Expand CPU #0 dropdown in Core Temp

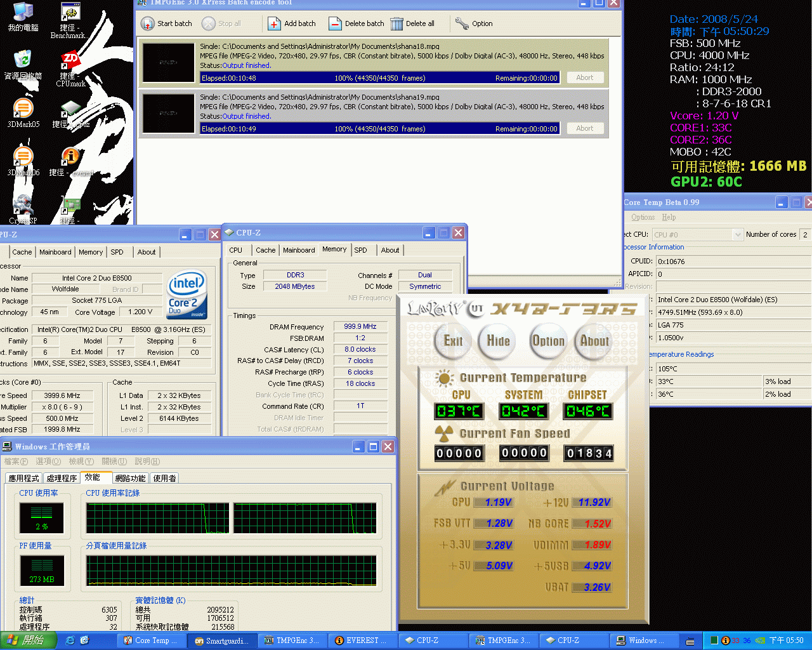(x=737, y=234)
